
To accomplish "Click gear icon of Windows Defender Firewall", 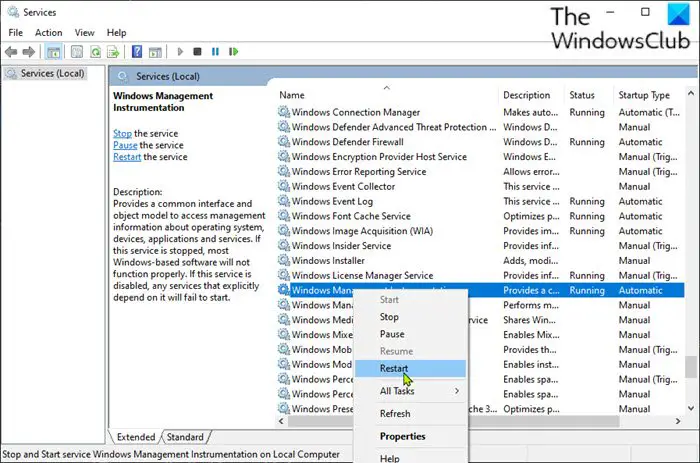I will pyautogui.click(x=283, y=142).
